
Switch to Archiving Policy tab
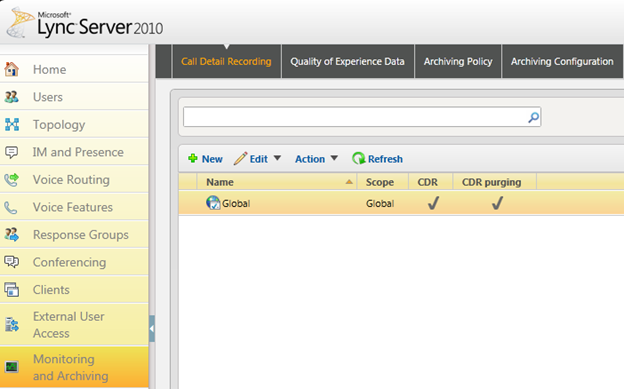click(458, 61)
